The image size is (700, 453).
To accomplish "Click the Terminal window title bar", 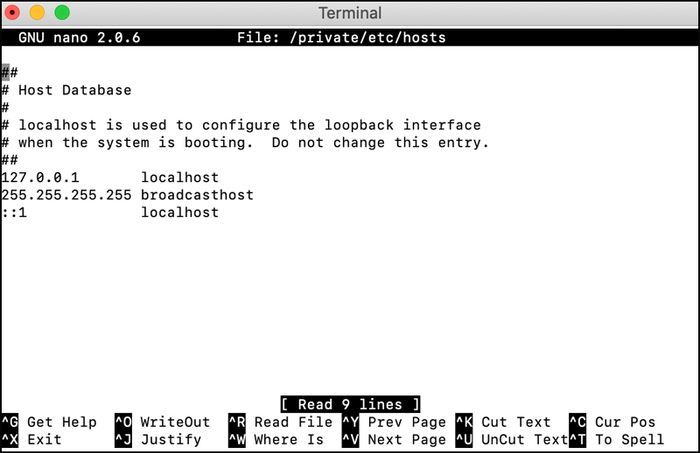I will point(350,13).
